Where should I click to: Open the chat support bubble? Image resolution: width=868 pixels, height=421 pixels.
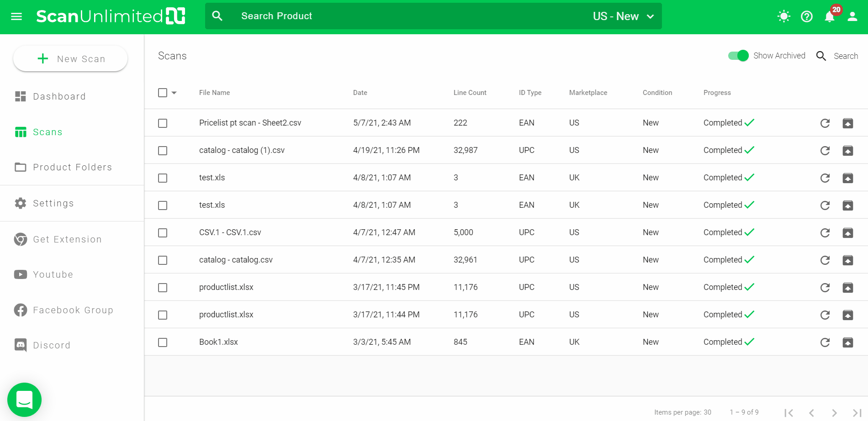[24, 400]
